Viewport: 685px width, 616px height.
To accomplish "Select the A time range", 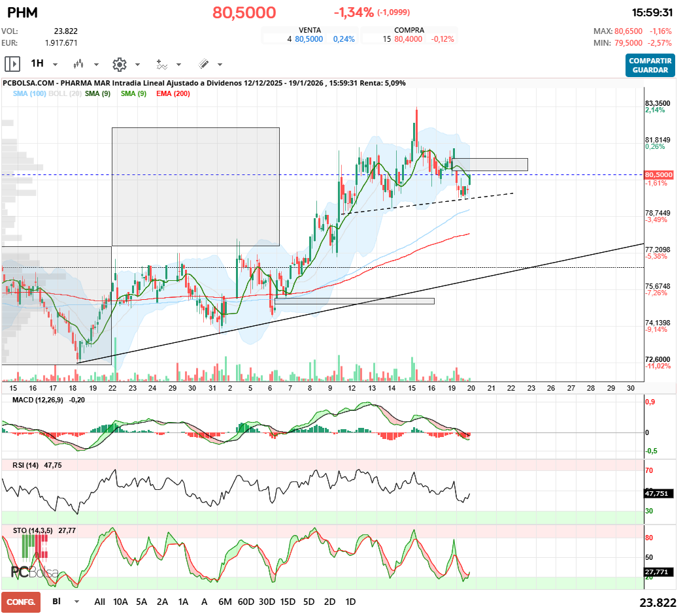I will (204, 602).
